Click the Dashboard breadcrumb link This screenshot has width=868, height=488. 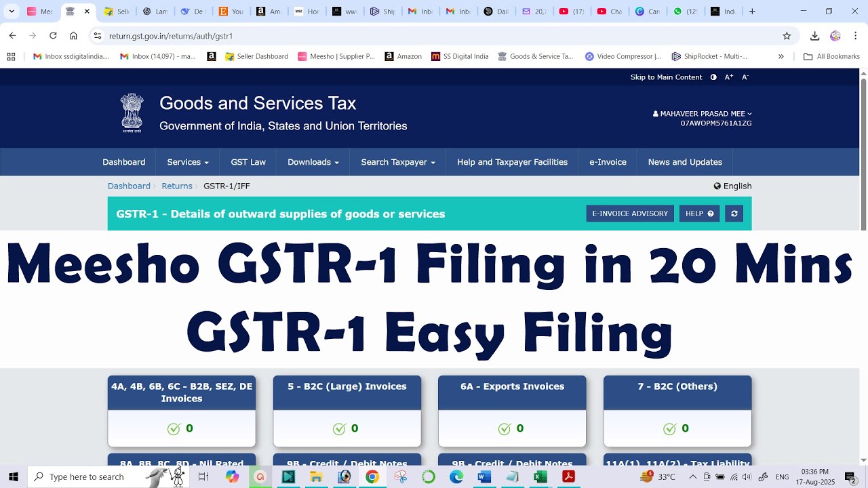[129, 186]
